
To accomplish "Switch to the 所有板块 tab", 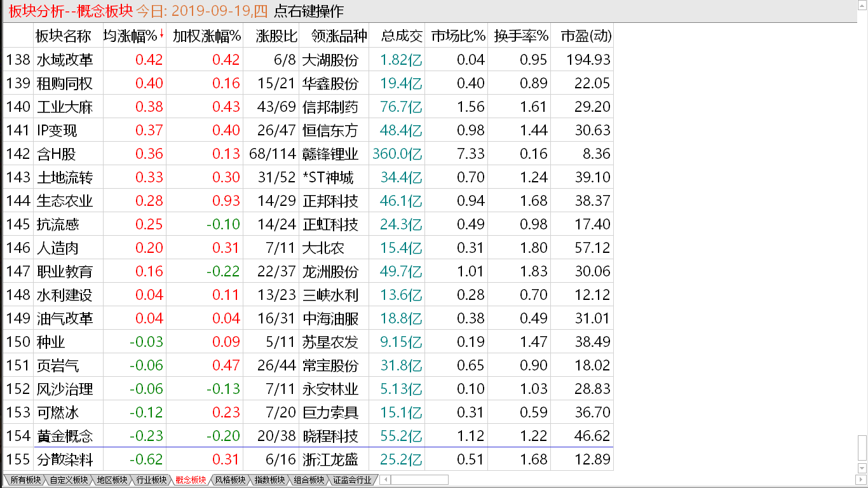I will (25, 480).
